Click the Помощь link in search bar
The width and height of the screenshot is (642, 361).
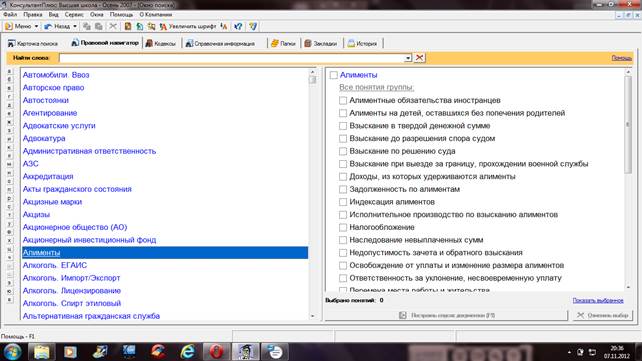click(x=622, y=58)
